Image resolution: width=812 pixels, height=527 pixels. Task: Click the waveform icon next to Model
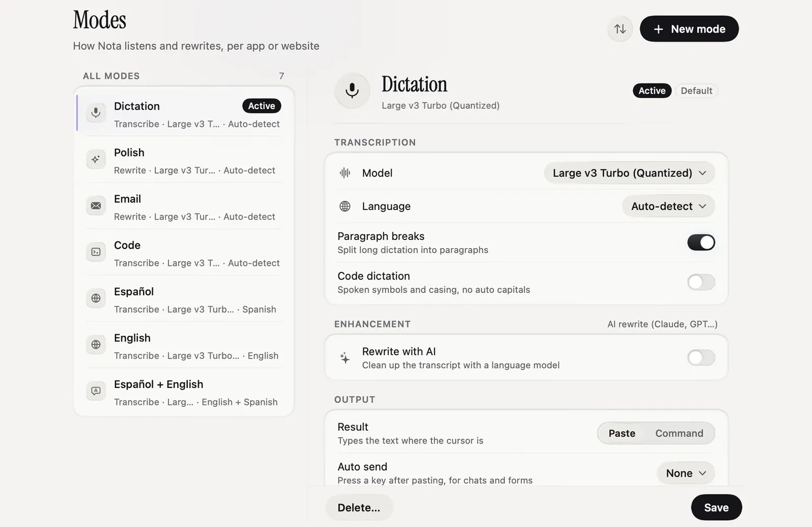(345, 173)
